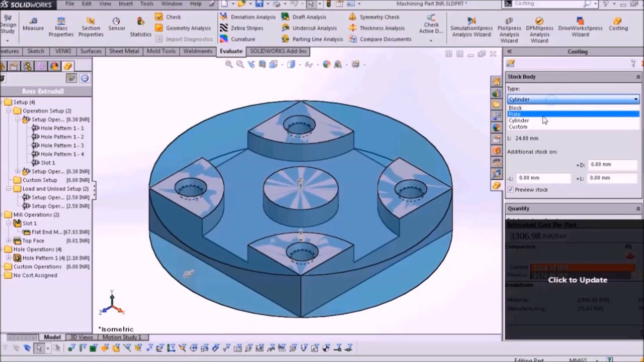Click the Click to Update overlay

click(x=578, y=280)
